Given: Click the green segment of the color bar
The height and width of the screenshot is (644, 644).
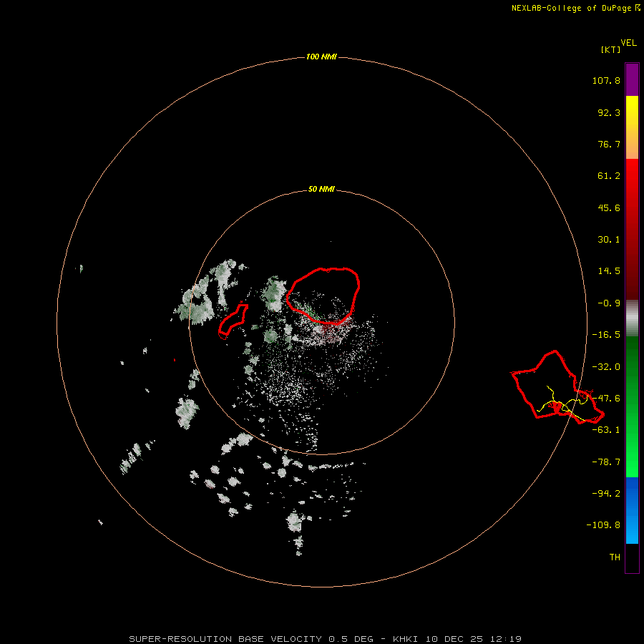Looking at the screenshot, I should point(632,406).
